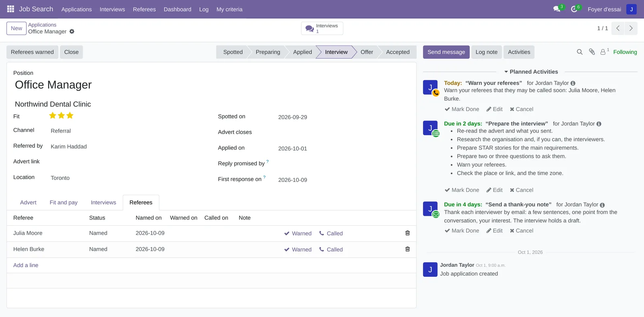Set fit rating to third star
Screen dimensions: 644x317
pyautogui.click(x=70, y=116)
